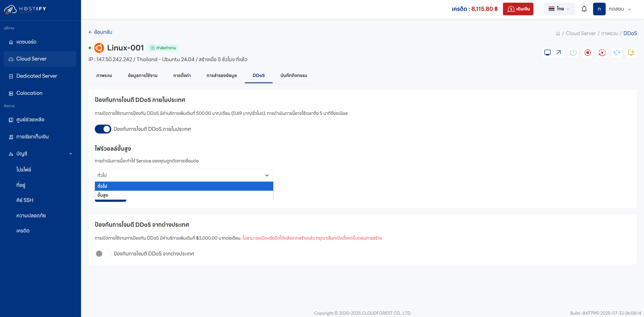
Task: Click the blue restart arrows icon
Action: click(616, 52)
